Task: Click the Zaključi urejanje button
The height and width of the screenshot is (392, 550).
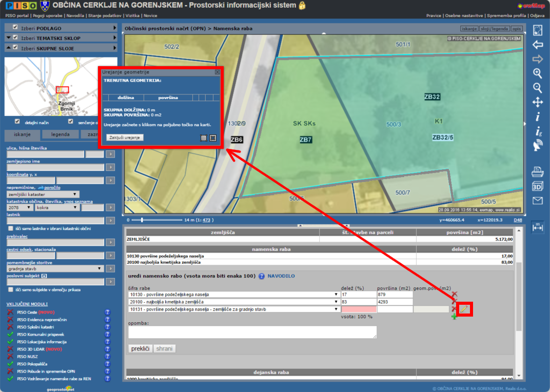Action: (x=125, y=138)
